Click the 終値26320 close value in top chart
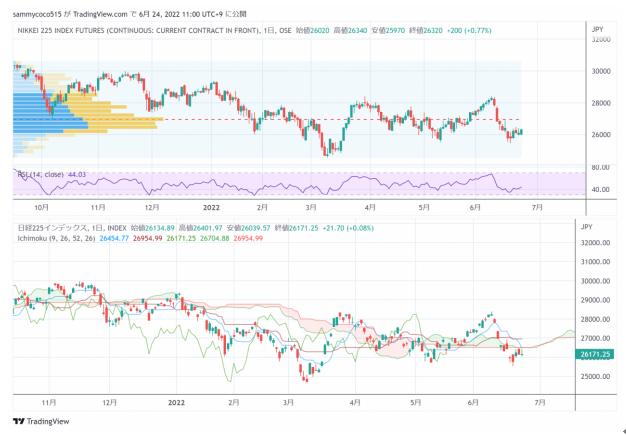Image resolution: width=626 pixels, height=435 pixels. 426,31
